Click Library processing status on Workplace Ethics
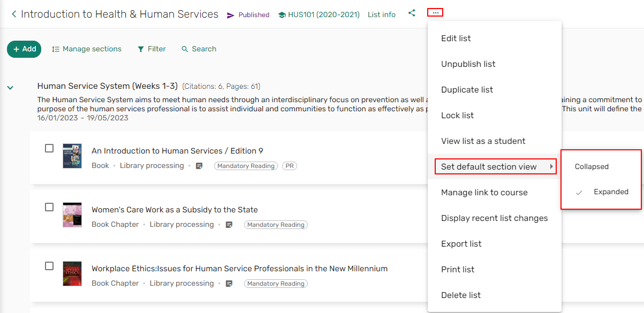This screenshot has height=313, width=644. pyautogui.click(x=182, y=284)
